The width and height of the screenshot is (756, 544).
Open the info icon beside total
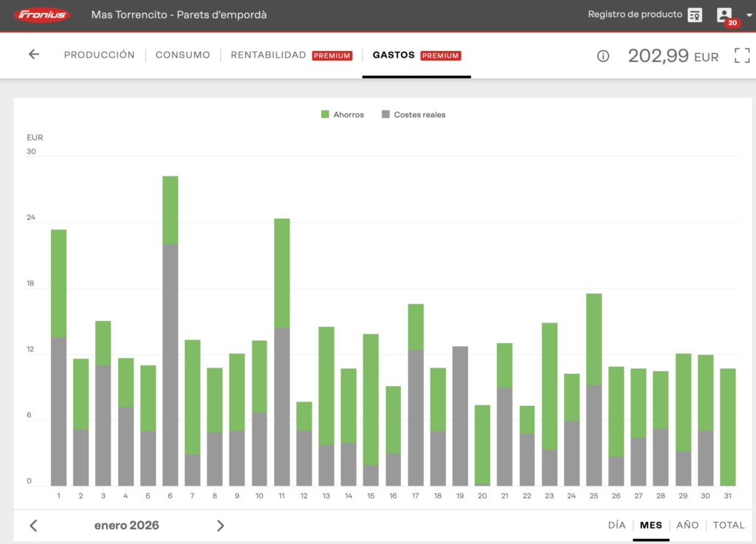pyautogui.click(x=603, y=56)
